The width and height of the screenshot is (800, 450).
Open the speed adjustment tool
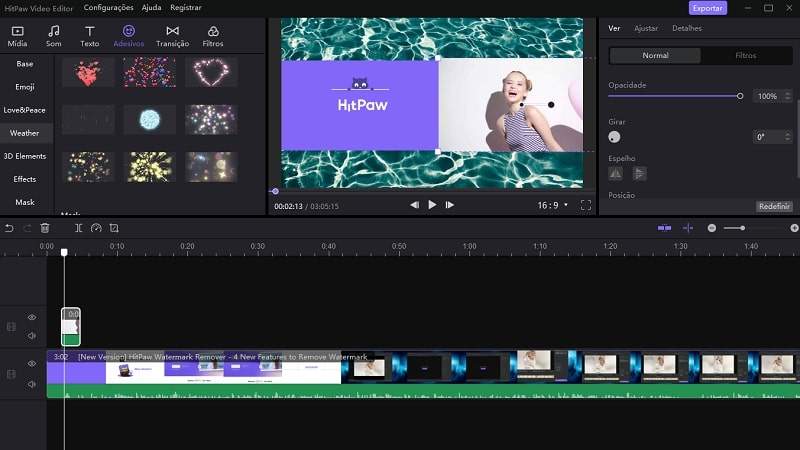(x=96, y=228)
